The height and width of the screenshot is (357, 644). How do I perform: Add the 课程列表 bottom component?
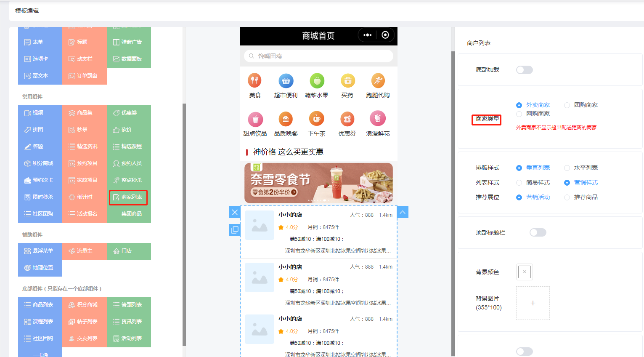tap(40, 322)
